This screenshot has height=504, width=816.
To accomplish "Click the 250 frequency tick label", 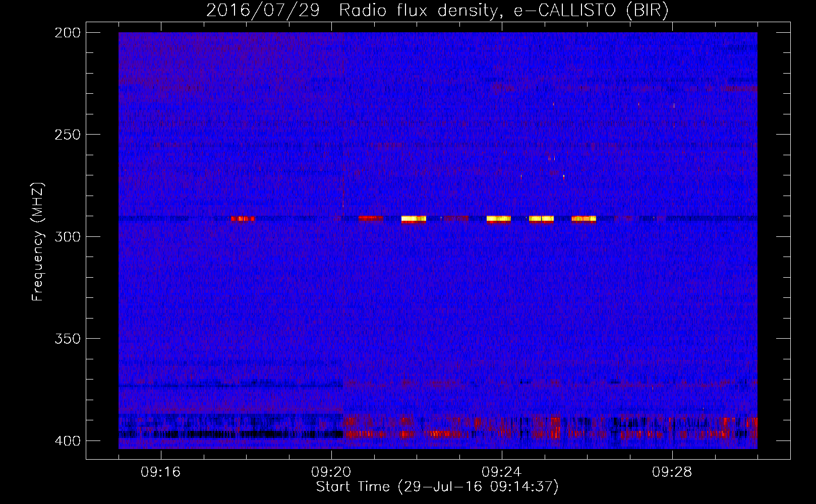I will pos(68,135).
